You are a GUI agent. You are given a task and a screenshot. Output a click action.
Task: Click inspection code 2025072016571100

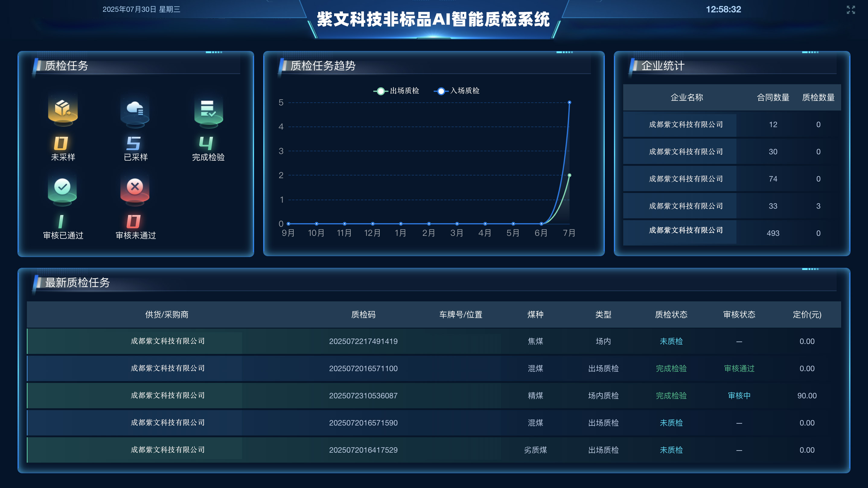(363, 369)
